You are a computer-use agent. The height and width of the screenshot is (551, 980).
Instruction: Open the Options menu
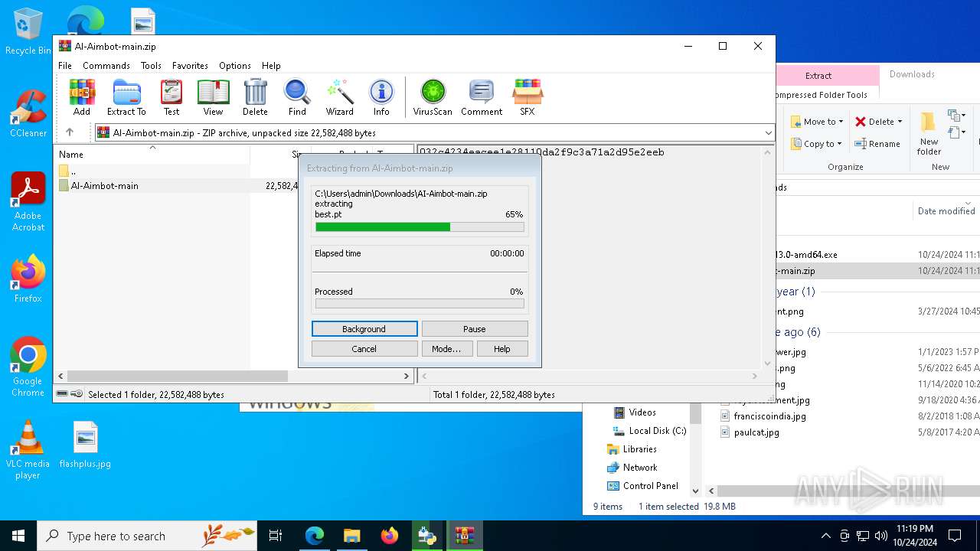[x=235, y=66]
